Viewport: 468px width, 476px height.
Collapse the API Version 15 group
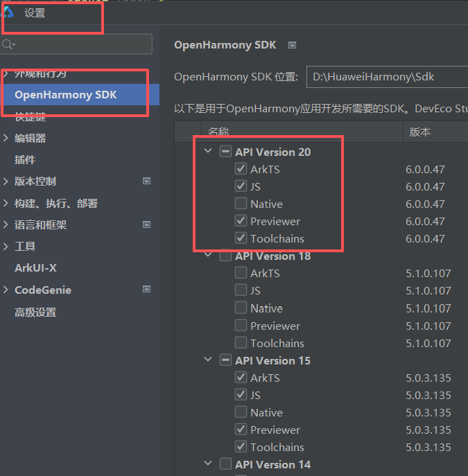click(208, 360)
